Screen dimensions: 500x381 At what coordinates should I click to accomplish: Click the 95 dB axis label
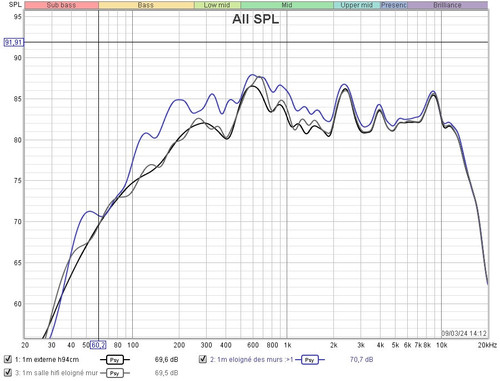point(17,17)
